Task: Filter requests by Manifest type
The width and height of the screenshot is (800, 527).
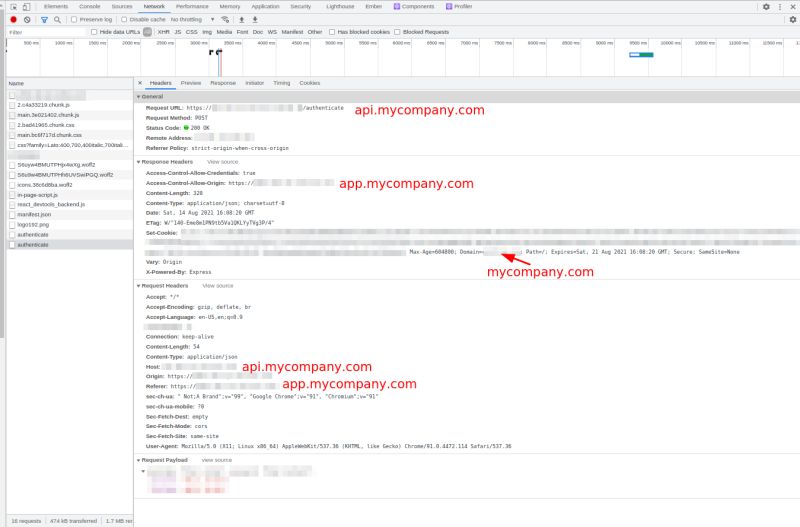Action: (x=292, y=32)
